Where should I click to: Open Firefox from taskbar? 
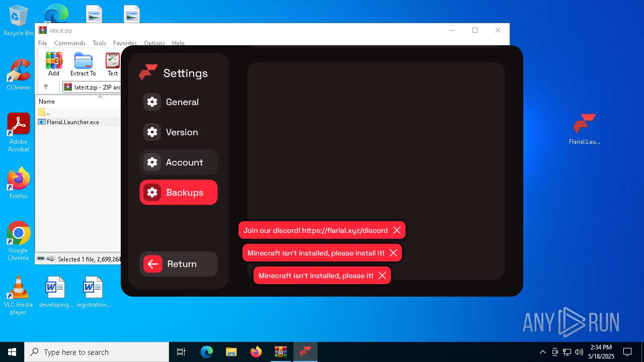[x=256, y=352]
